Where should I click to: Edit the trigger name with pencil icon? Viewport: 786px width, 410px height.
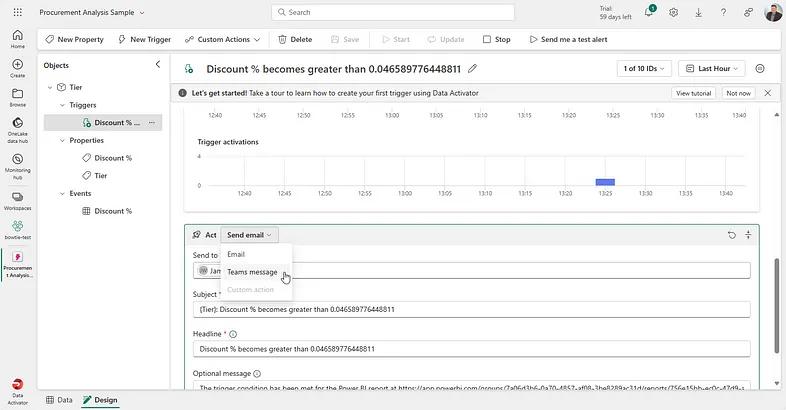pyautogui.click(x=472, y=69)
